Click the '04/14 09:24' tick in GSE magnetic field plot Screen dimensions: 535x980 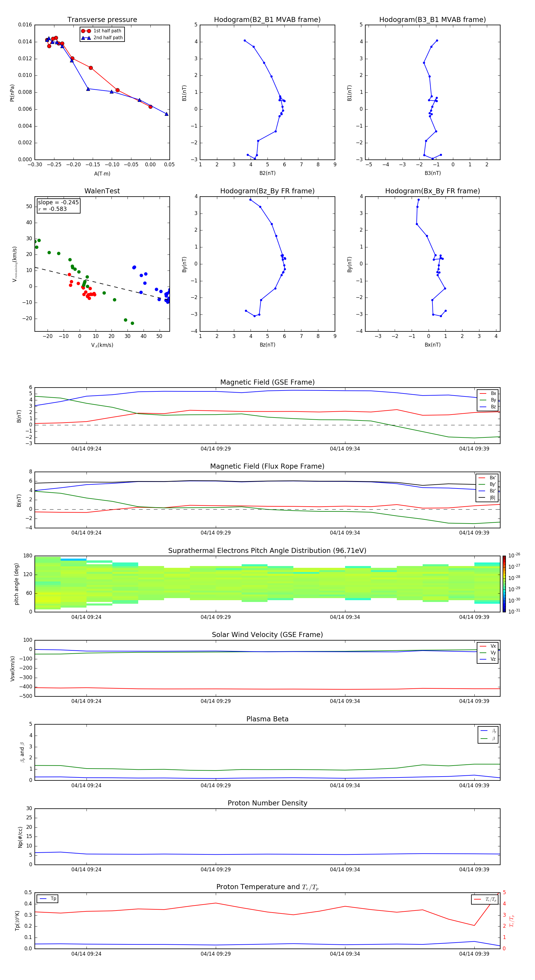coord(86,449)
